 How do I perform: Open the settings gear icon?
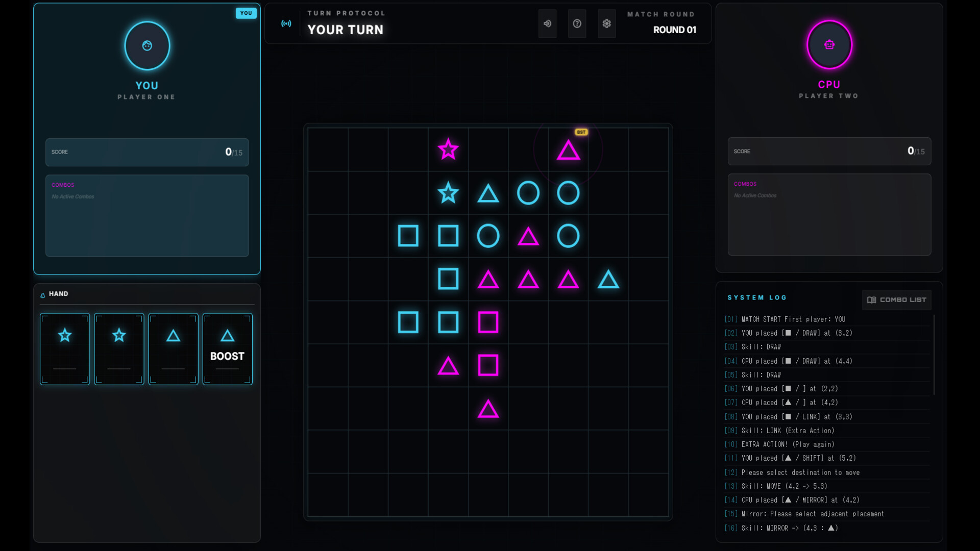[606, 23]
